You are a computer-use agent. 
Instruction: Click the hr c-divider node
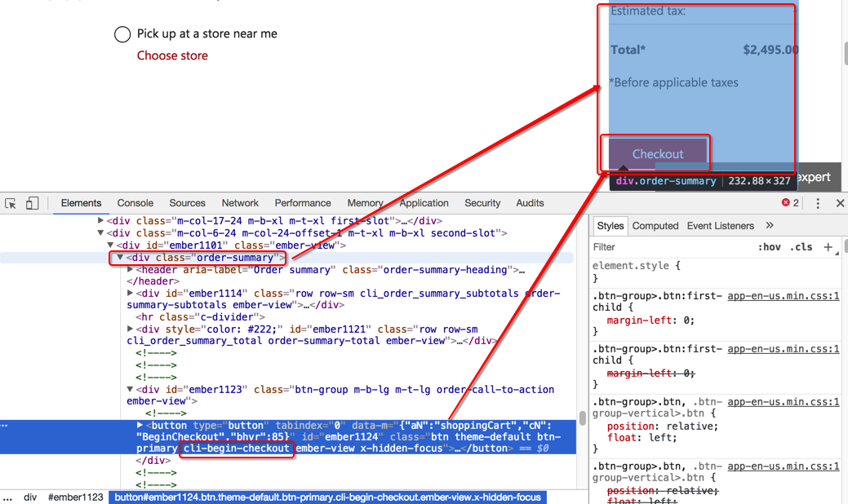200,316
